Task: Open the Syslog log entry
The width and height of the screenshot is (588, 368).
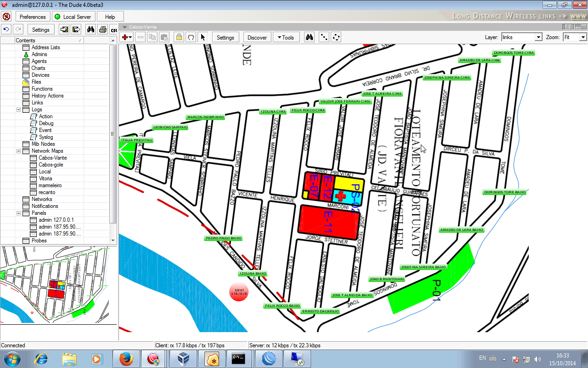Action: tap(46, 137)
